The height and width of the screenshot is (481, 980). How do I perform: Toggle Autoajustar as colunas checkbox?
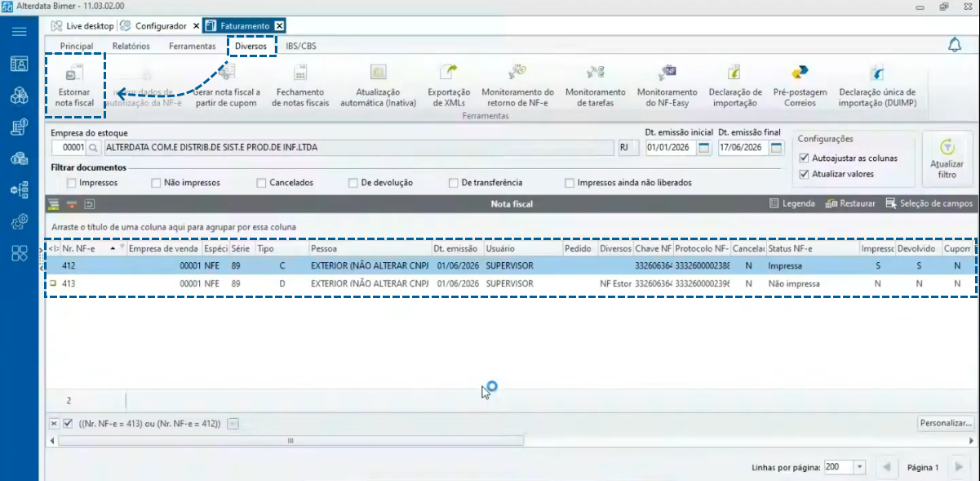pyautogui.click(x=805, y=158)
